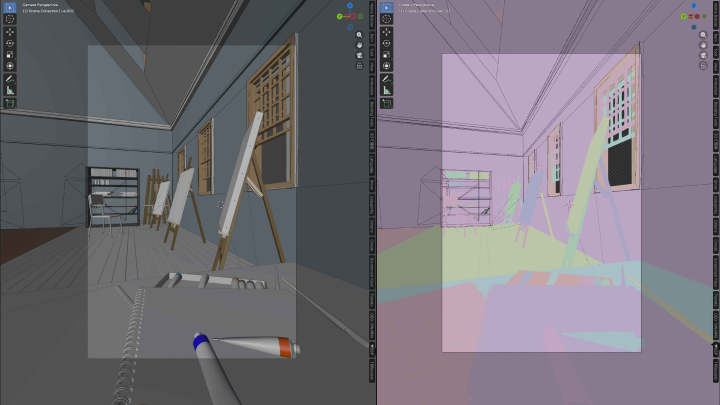Select the Annotate tool in right viewport
The height and width of the screenshot is (405, 720).
(x=386, y=79)
